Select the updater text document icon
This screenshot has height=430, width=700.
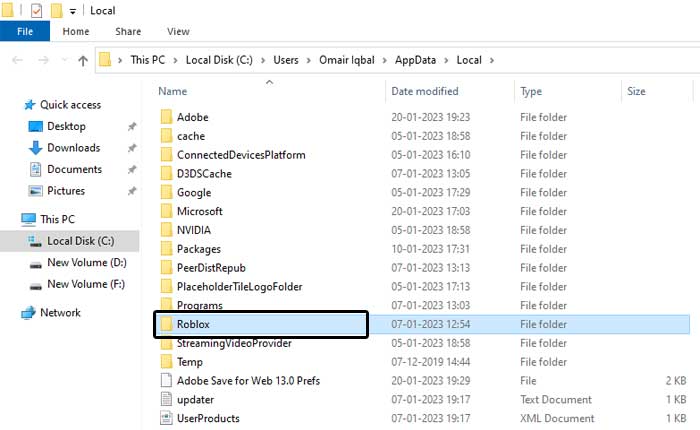[166, 399]
